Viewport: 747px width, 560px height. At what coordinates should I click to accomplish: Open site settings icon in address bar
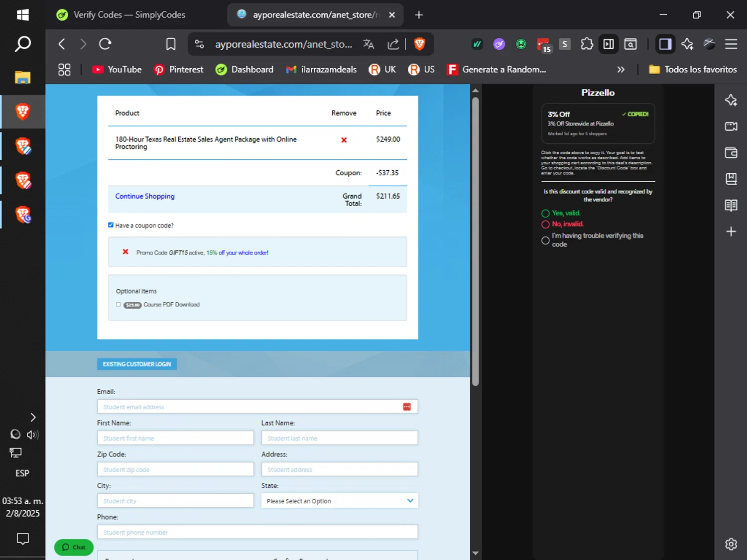pos(199,44)
